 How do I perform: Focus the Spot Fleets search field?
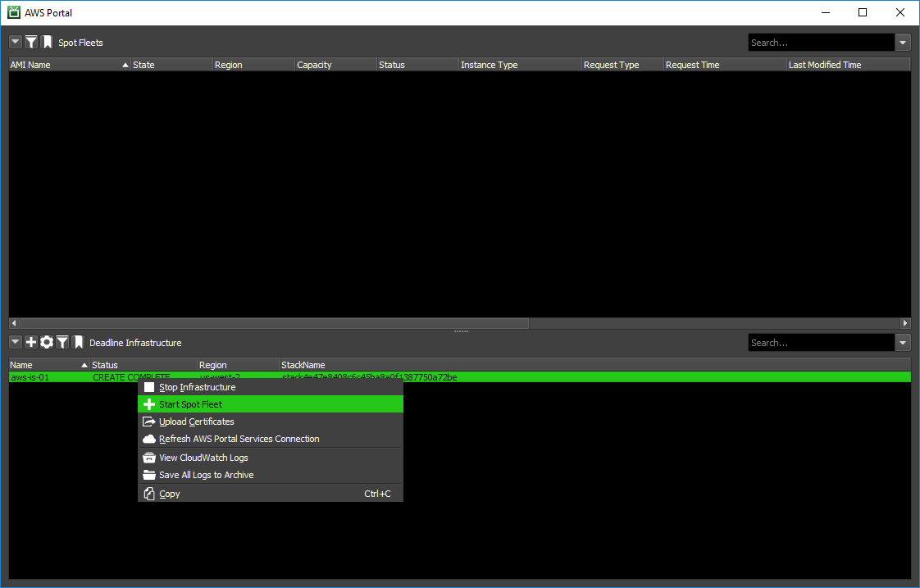tap(821, 43)
